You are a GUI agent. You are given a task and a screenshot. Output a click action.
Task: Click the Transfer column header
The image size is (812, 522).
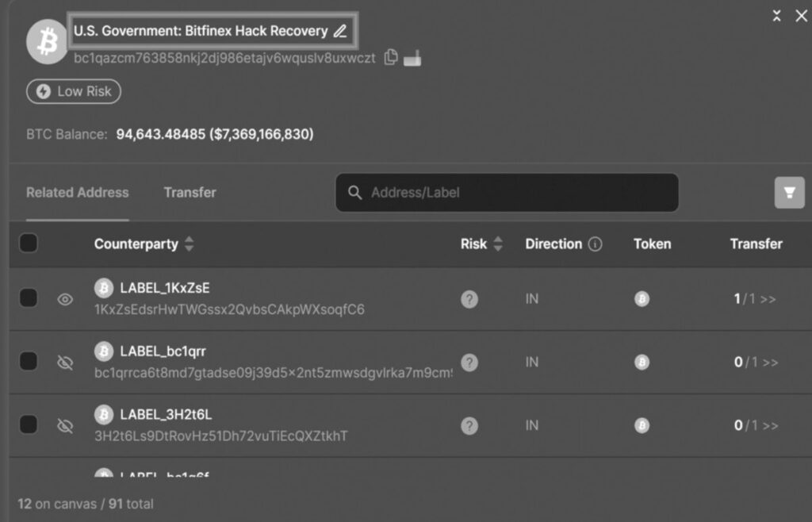coord(756,244)
